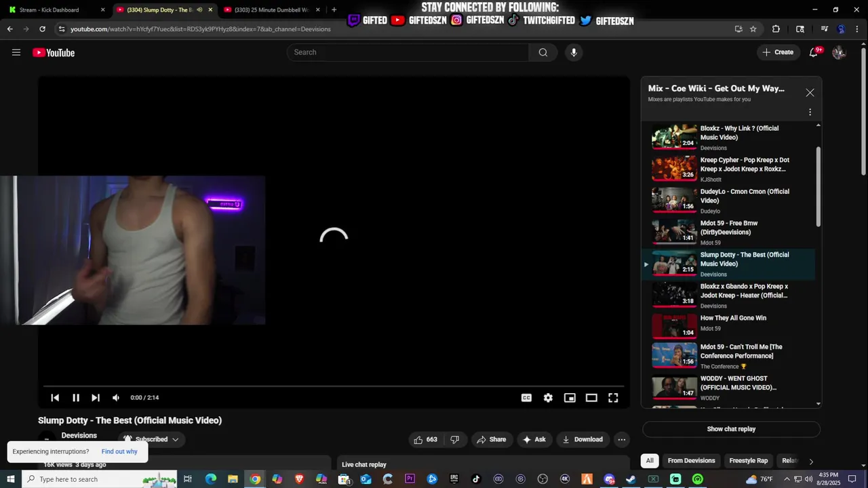868x488 pixels.
Task: Download the video
Action: [582, 439]
